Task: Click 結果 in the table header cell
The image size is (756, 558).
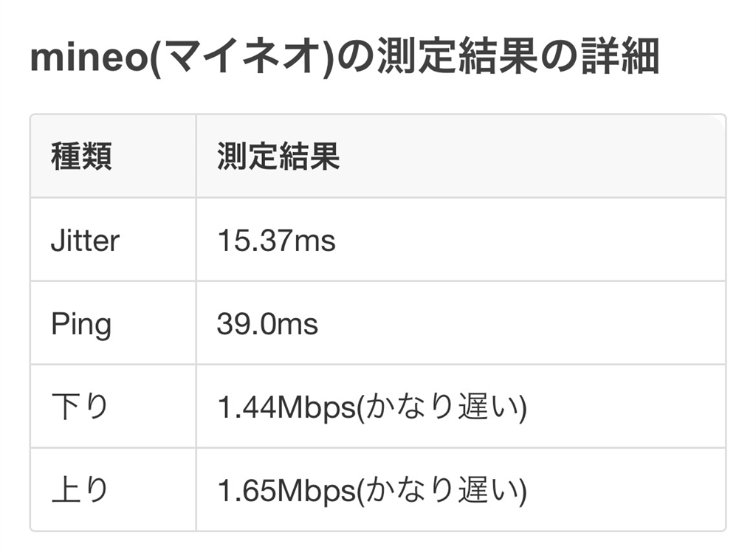Action: [309, 157]
